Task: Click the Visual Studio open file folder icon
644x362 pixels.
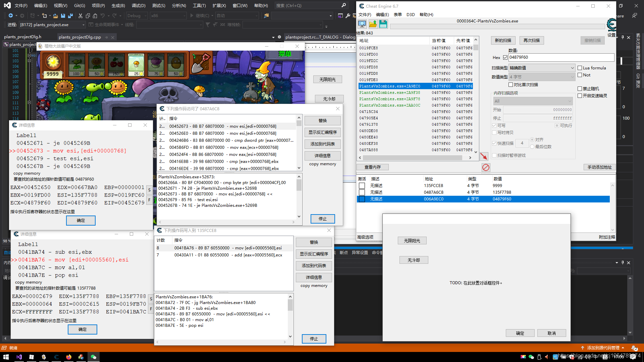Action: (55, 16)
